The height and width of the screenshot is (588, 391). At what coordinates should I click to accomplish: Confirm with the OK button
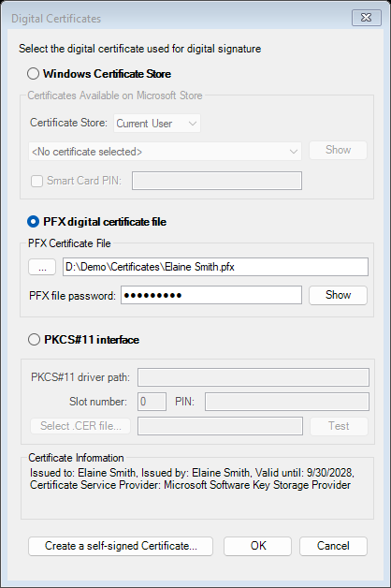pyautogui.click(x=257, y=546)
